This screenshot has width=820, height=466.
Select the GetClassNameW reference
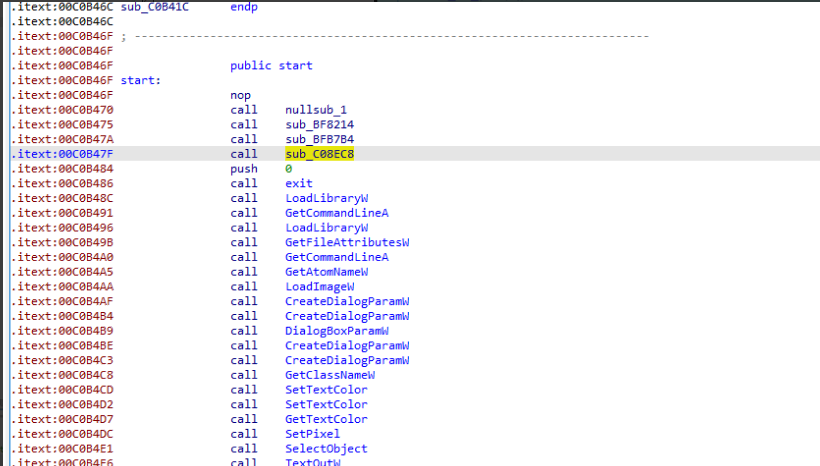click(x=329, y=375)
